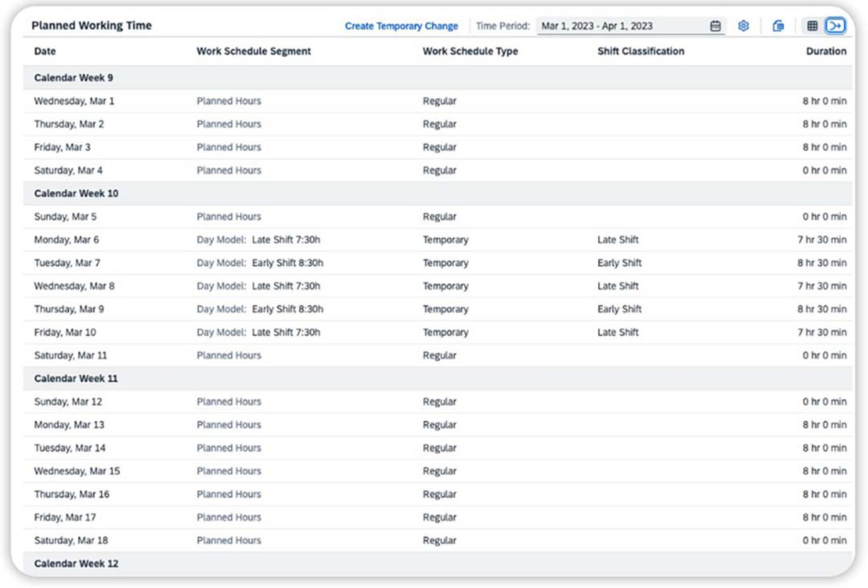Select the Friday, Mar 10 date cell
The height and width of the screenshot is (588, 868).
(x=65, y=332)
